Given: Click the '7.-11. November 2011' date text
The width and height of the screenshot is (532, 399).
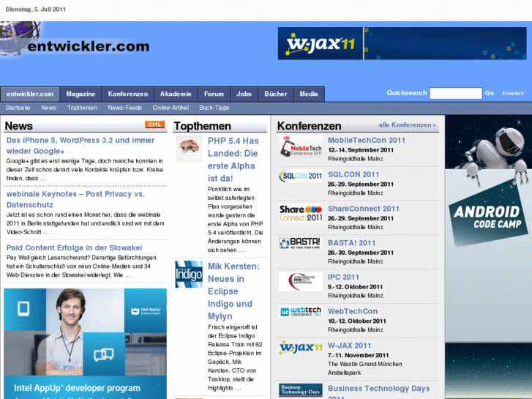Looking at the screenshot, I should pos(358,355).
